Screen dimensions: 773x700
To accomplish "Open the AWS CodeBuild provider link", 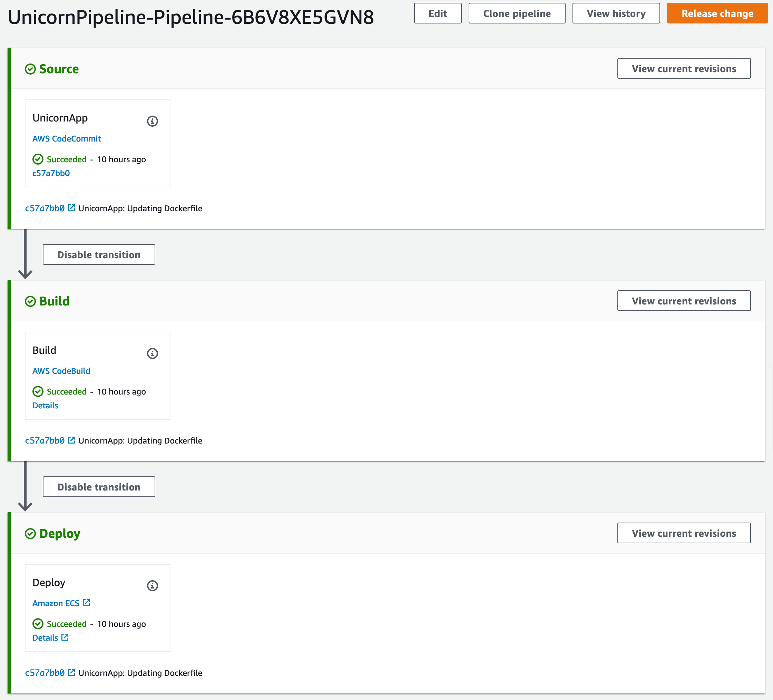I will [x=61, y=371].
